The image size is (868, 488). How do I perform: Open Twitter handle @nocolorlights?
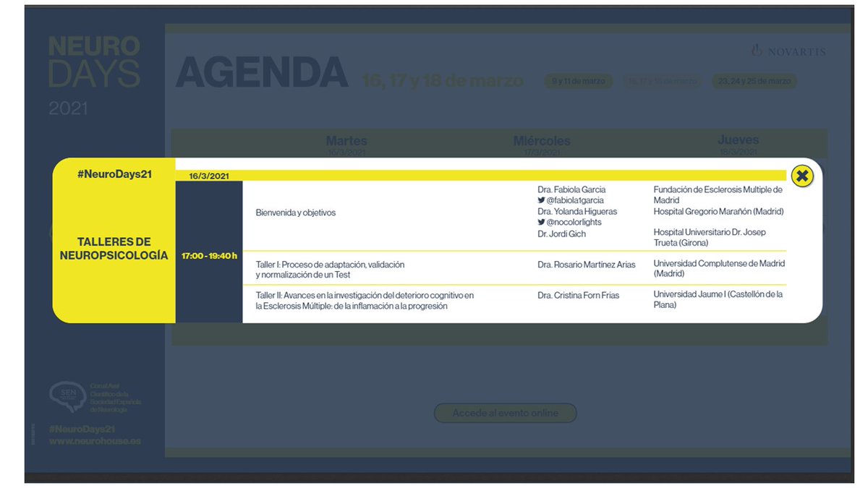pos(574,222)
